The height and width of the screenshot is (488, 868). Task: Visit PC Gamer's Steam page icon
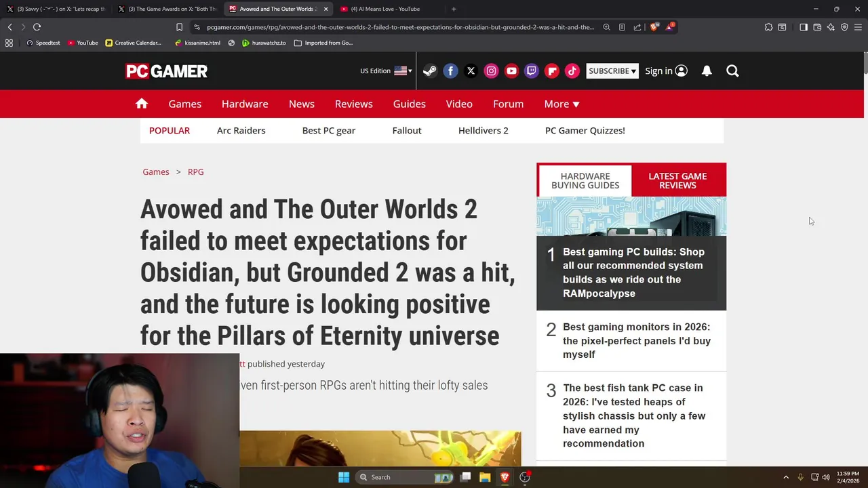(x=430, y=70)
